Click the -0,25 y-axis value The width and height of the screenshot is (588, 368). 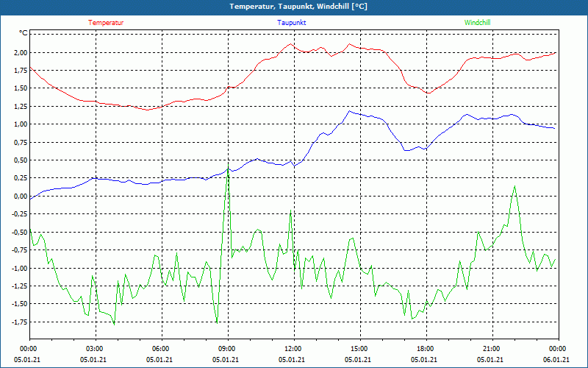coord(20,214)
